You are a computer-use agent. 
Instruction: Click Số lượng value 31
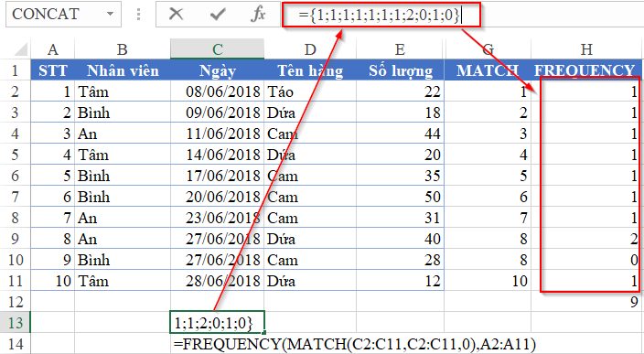tap(400, 218)
